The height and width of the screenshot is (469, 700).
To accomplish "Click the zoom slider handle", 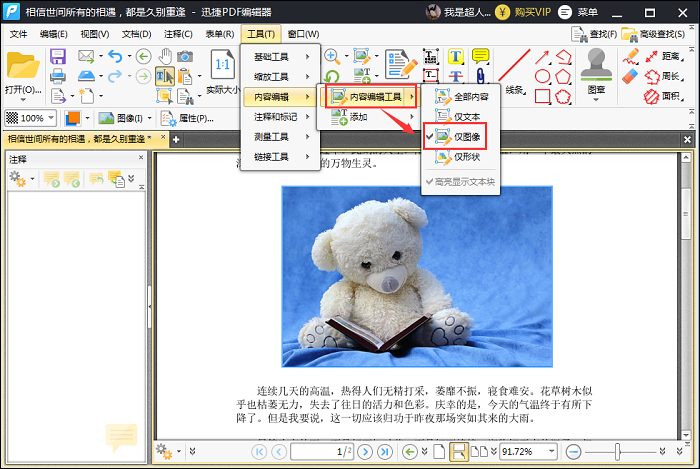I will click(x=618, y=452).
